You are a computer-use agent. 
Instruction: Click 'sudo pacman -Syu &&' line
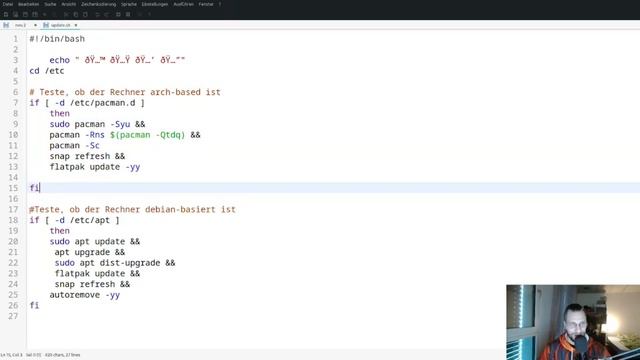pos(98,124)
